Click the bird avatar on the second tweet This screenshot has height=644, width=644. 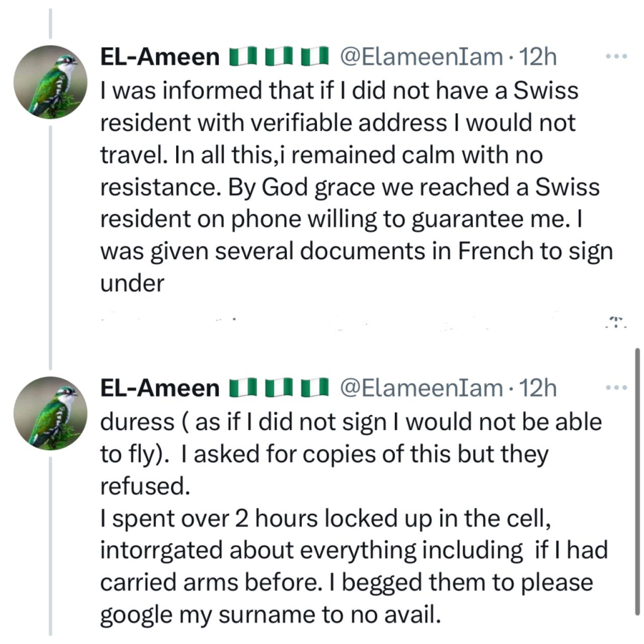click(x=50, y=413)
